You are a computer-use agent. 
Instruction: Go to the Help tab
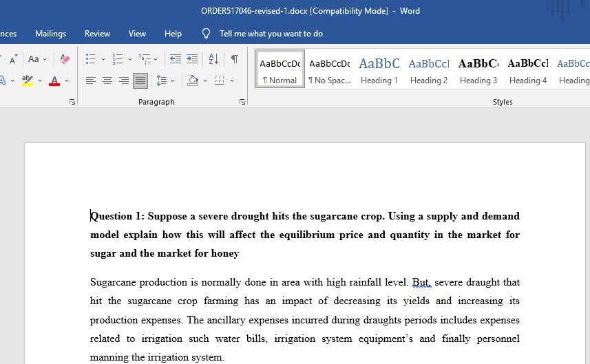pos(173,34)
